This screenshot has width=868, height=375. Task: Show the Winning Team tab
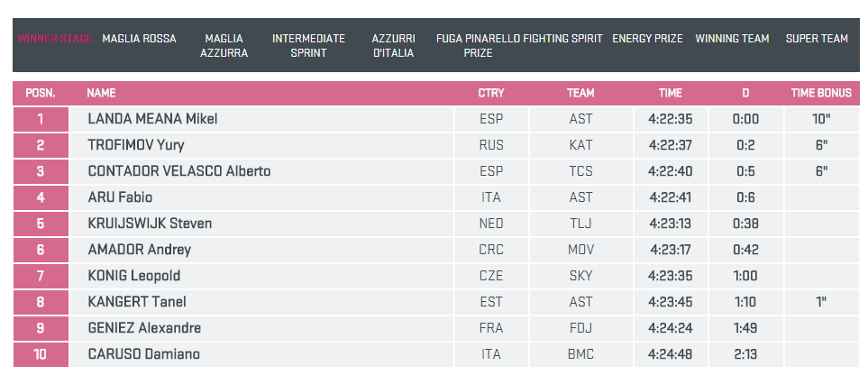coord(732,40)
